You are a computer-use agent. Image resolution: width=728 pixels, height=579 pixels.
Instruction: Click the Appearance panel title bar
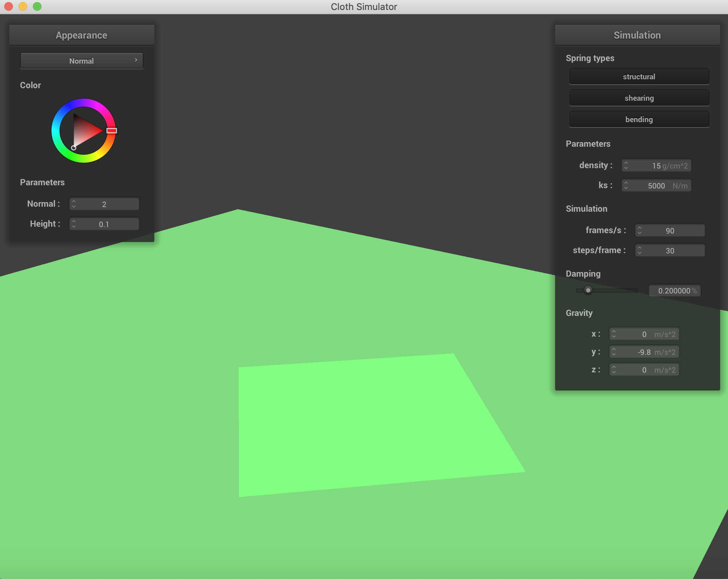tap(81, 35)
